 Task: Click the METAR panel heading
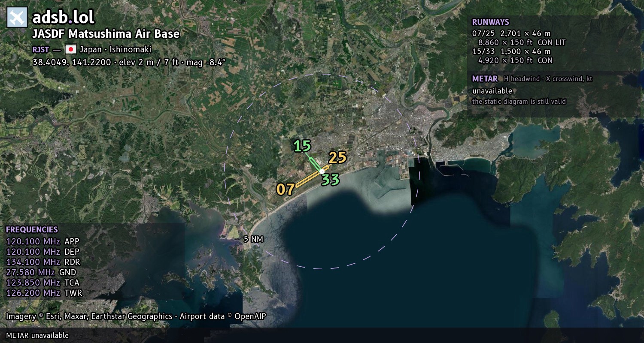(485, 79)
